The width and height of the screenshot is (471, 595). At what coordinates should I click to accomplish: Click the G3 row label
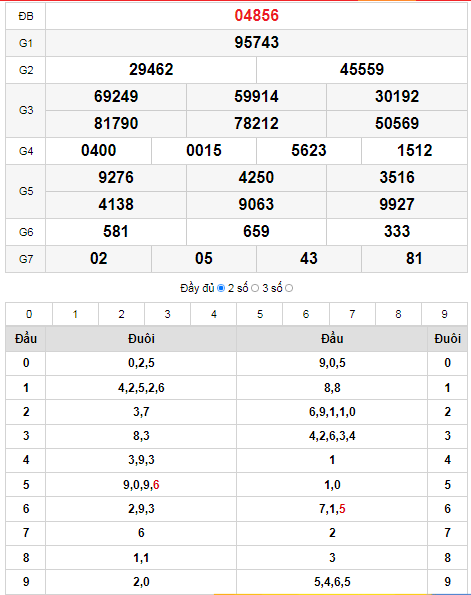click(26, 110)
